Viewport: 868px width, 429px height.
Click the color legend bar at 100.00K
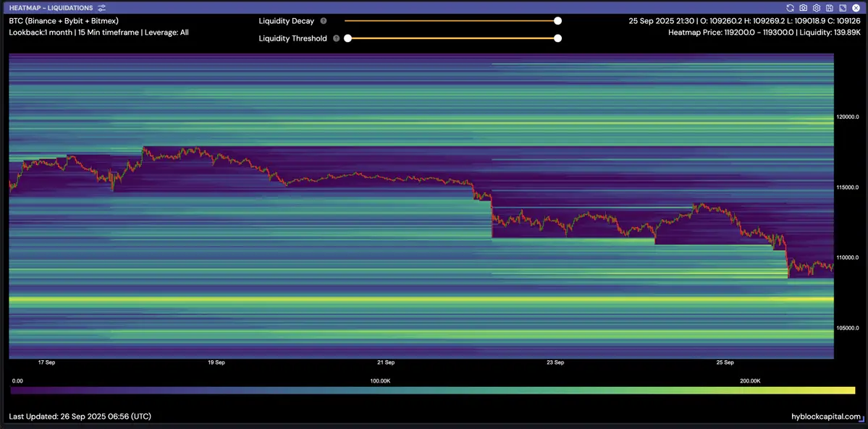tap(381, 391)
